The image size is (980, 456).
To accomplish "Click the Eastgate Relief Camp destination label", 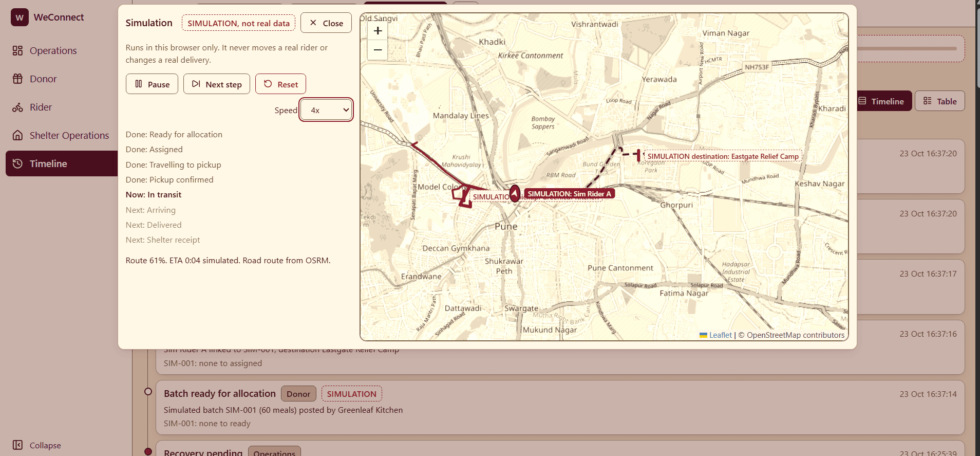I will (723, 156).
